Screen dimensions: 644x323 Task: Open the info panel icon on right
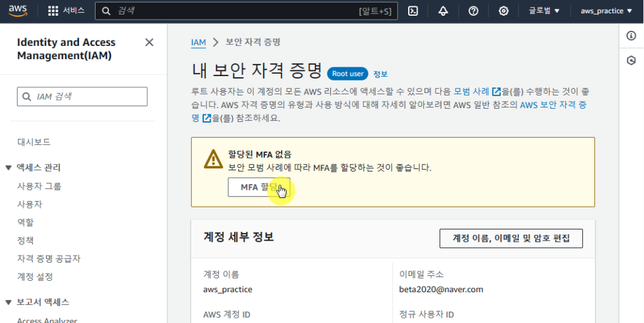tap(631, 36)
